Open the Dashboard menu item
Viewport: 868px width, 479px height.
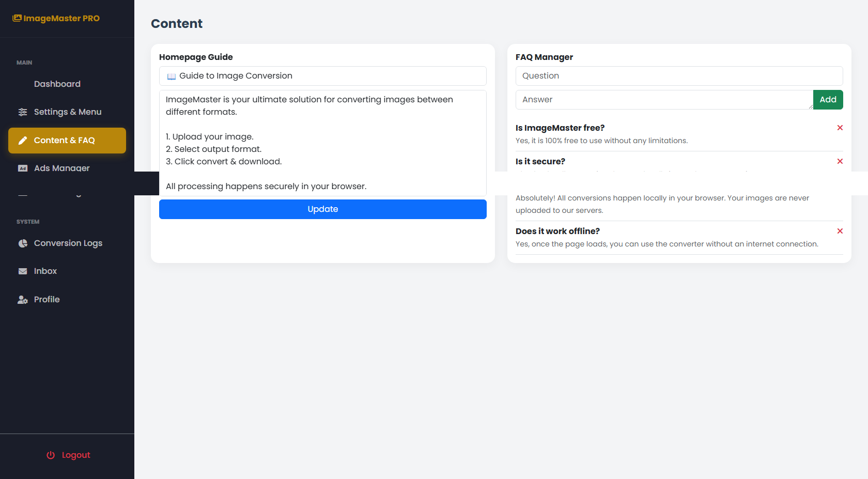click(x=57, y=84)
